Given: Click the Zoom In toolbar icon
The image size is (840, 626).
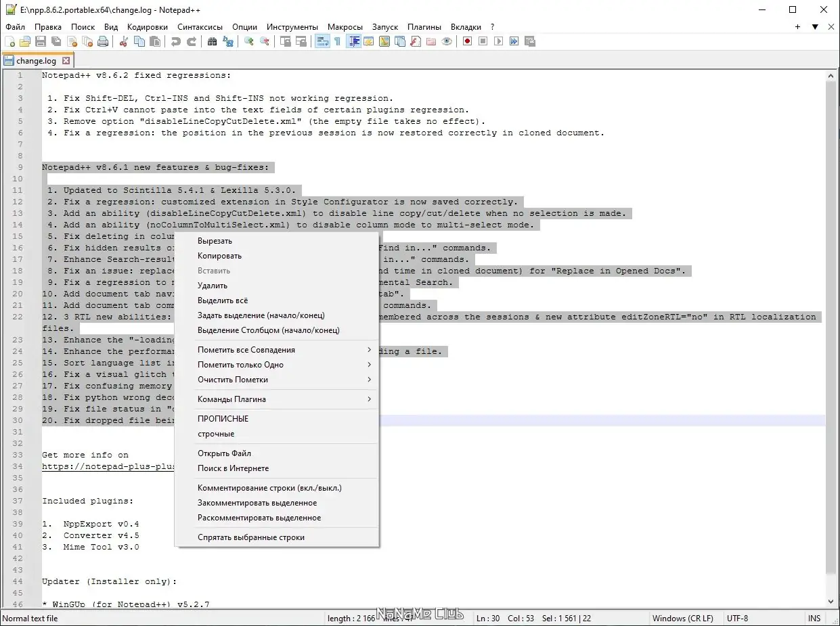Looking at the screenshot, I should [x=248, y=41].
